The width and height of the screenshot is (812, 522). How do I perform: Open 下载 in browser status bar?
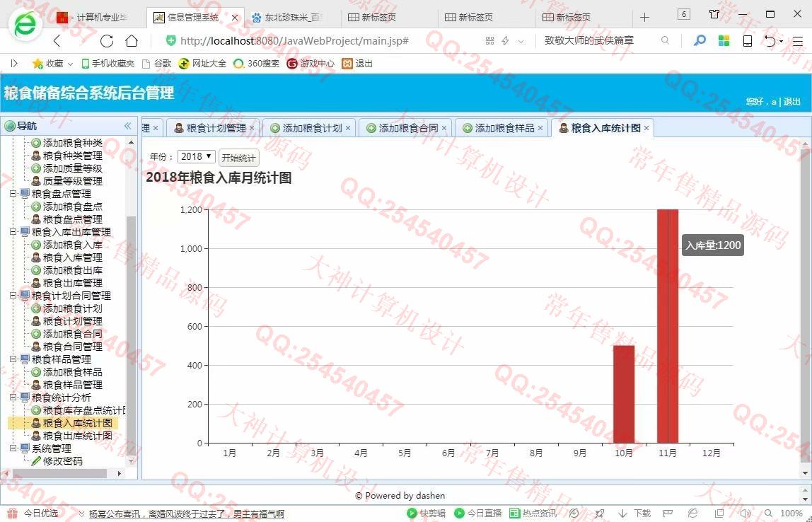(x=636, y=514)
